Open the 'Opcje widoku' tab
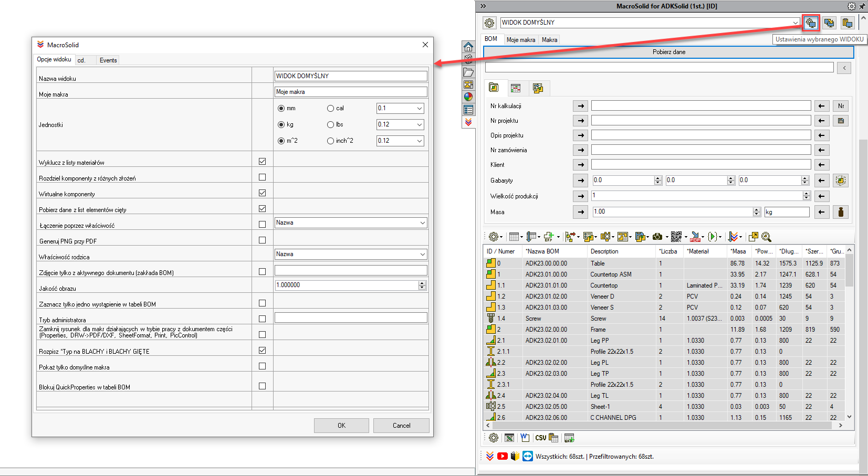This screenshot has height=476, width=868. click(54, 59)
